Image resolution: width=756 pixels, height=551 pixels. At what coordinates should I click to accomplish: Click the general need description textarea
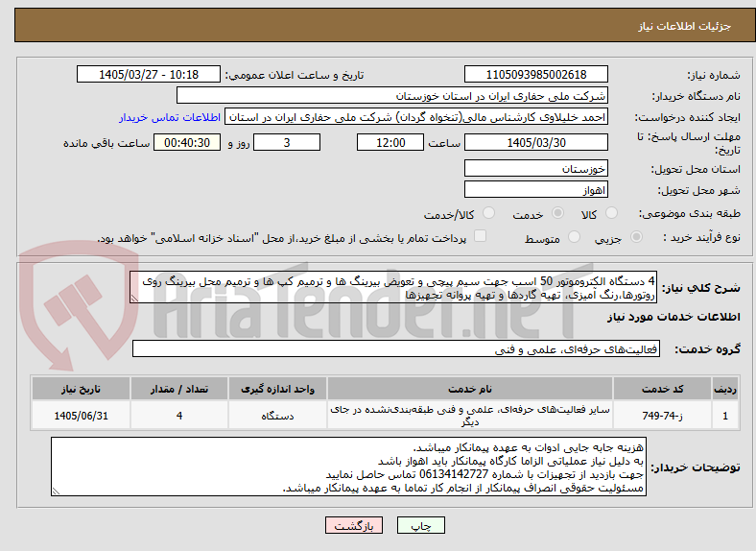393,288
